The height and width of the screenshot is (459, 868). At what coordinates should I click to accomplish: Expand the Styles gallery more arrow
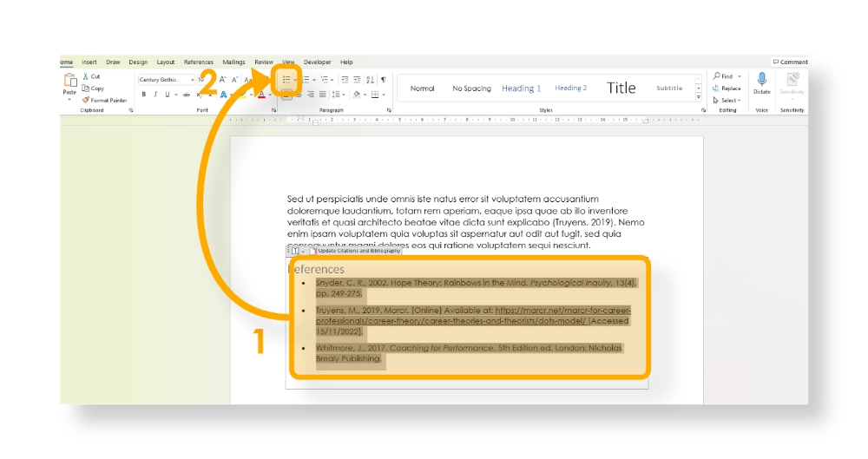699,96
